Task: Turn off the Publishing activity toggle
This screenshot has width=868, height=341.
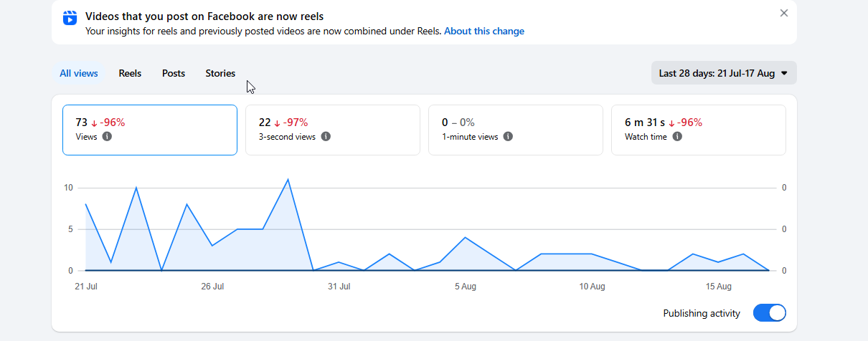Action: tap(770, 313)
